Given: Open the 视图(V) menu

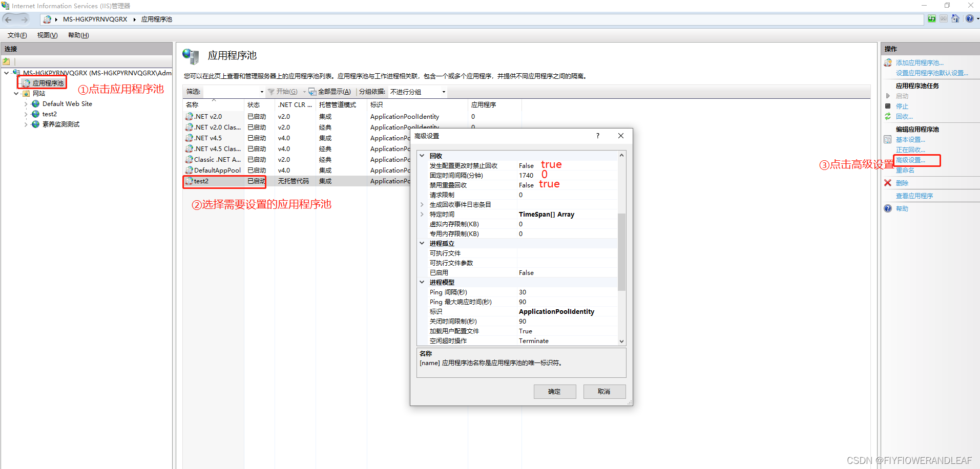Looking at the screenshot, I should coord(47,35).
